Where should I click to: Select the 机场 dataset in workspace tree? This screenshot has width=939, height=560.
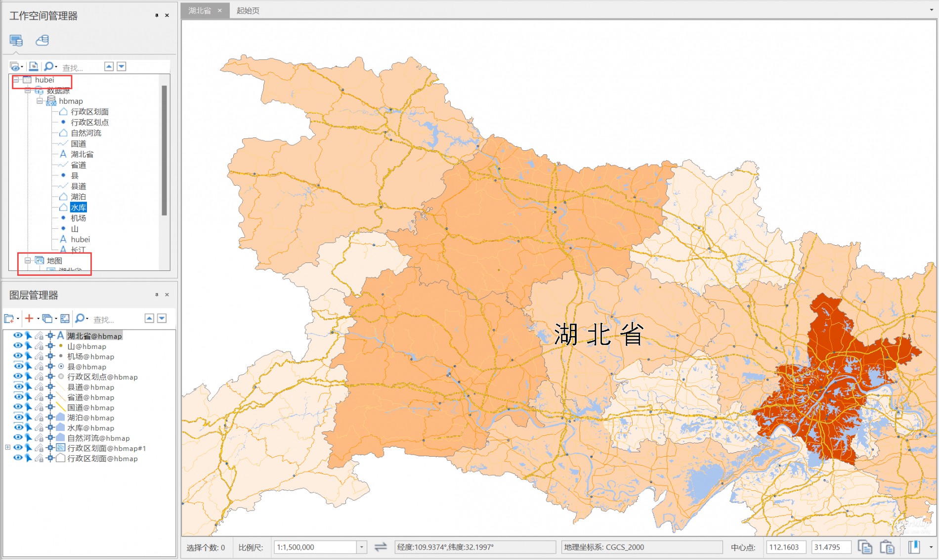(78, 218)
